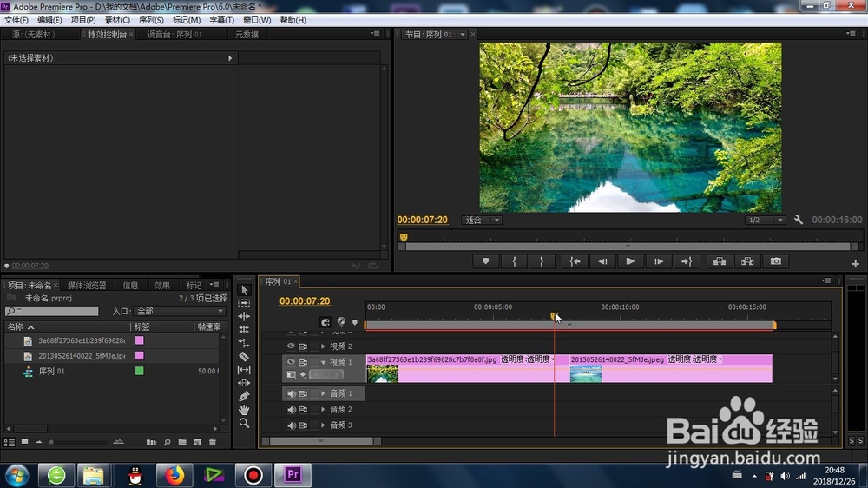The height and width of the screenshot is (488, 868).
Task: Go to in point
Action: coord(575,261)
